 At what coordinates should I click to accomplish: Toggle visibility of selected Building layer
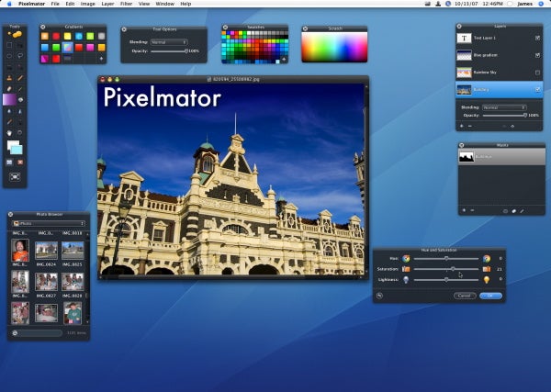coord(537,90)
